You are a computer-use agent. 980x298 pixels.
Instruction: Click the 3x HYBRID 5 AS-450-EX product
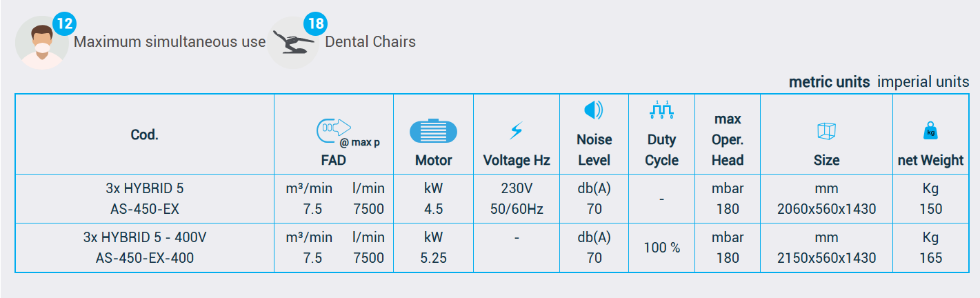[x=145, y=199]
